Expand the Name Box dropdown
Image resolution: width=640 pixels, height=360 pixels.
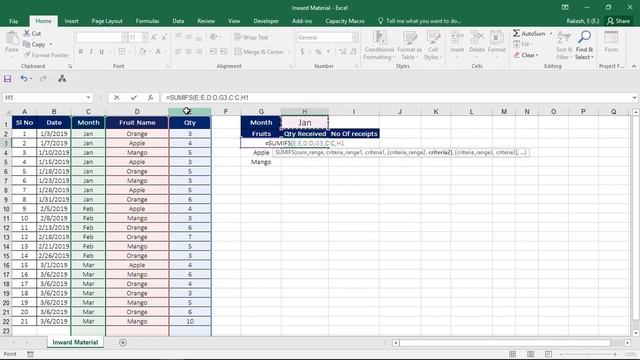click(88, 98)
